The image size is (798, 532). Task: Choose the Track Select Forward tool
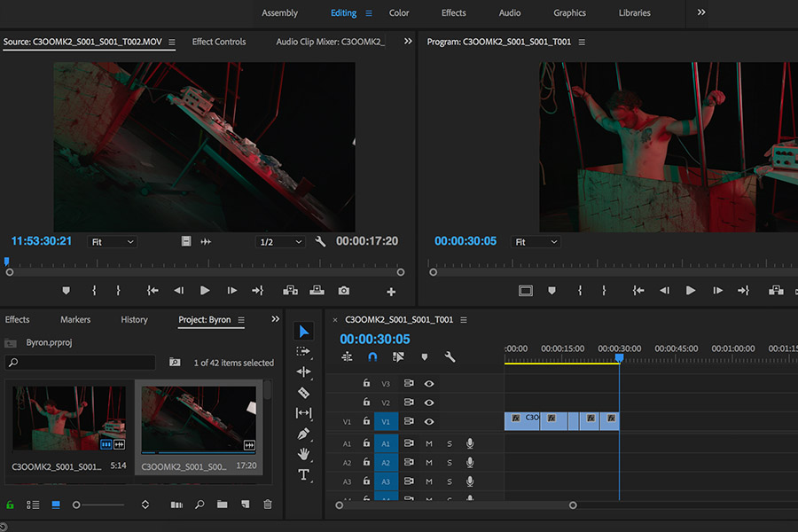pyautogui.click(x=303, y=351)
